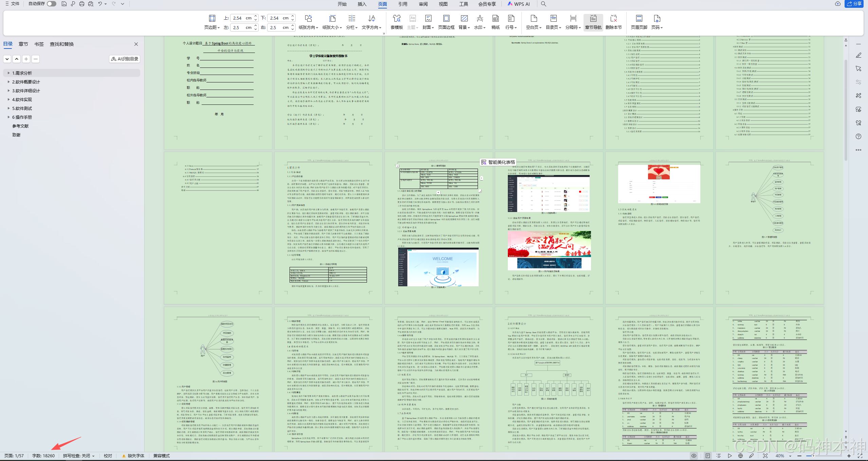This screenshot has height=461, width=868.
Task: Click the 页边距 page margins icon
Action: 212,18
